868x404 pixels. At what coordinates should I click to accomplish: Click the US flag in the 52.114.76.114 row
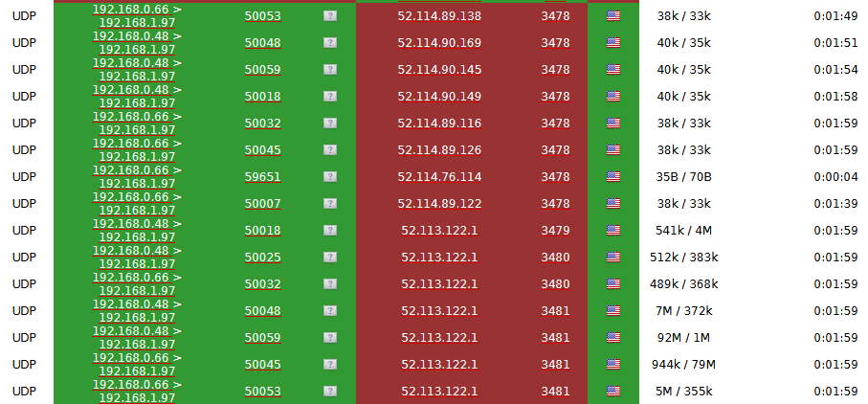[612, 176]
